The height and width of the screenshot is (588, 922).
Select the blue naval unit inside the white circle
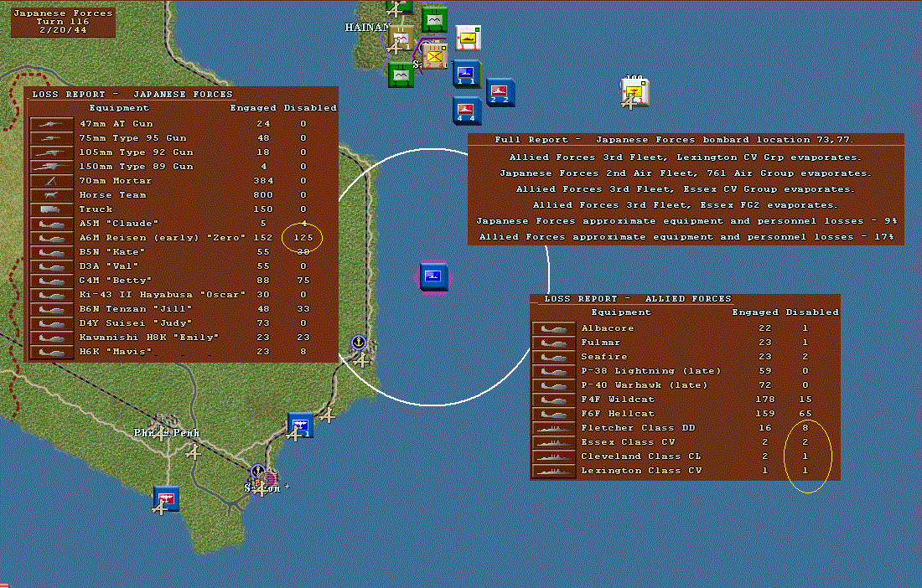click(x=433, y=277)
